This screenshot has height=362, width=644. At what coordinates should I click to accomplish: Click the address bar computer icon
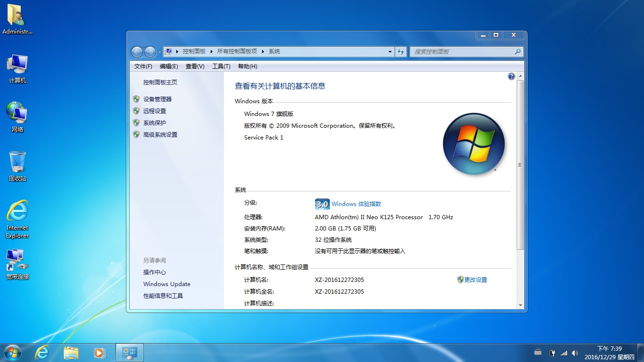click(169, 51)
